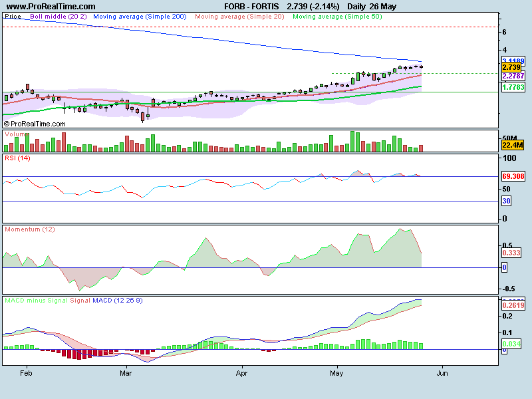Viewport: 532px width, 399px height.
Task: Click the RSI (14) indicator label
Action: point(17,158)
